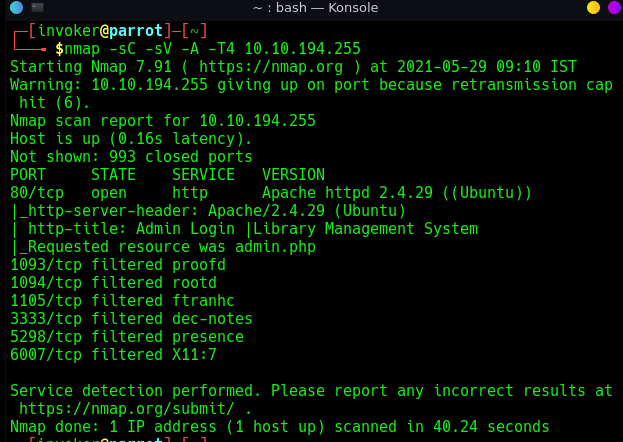
Task: Click the IP 10.10.194.255 in the command line
Action: (302, 48)
